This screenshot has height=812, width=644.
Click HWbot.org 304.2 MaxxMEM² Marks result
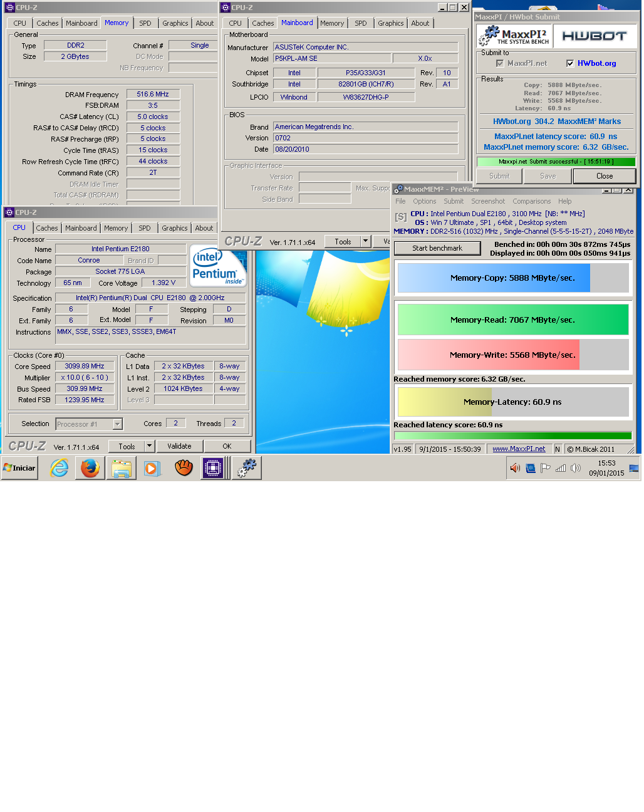point(557,122)
